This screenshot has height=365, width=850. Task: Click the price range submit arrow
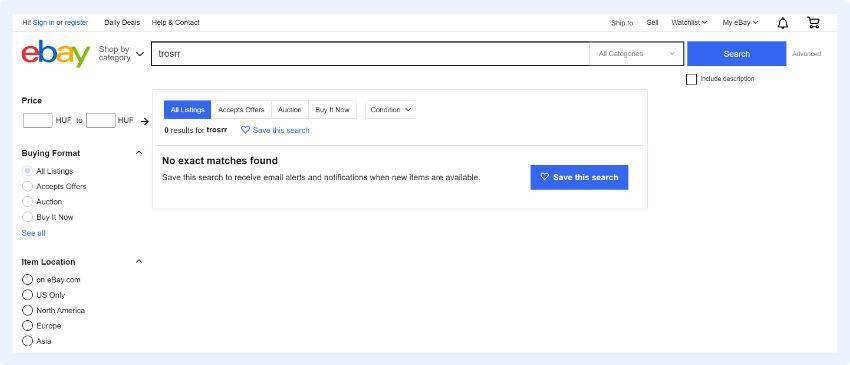pos(144,121)
